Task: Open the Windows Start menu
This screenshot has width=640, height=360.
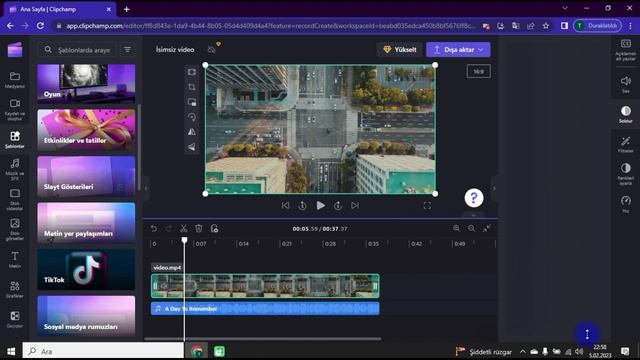Action: coord(11,351)
